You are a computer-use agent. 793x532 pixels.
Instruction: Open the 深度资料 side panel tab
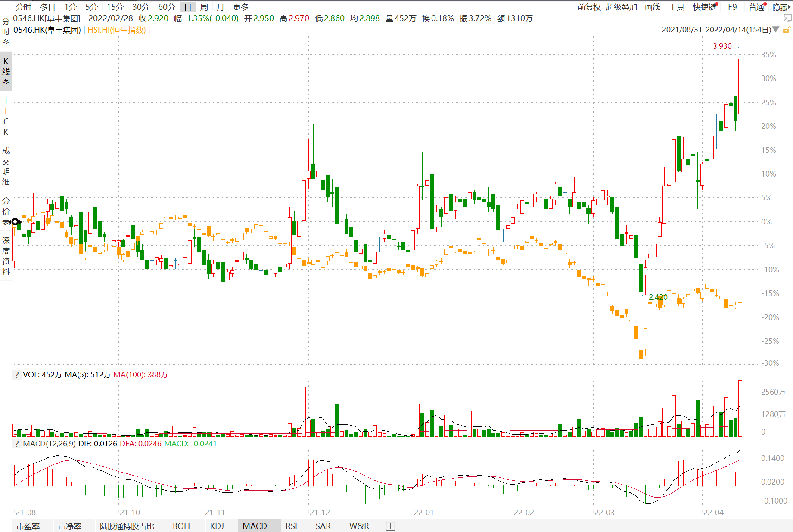pyautogui.click(x=6, y=256)
